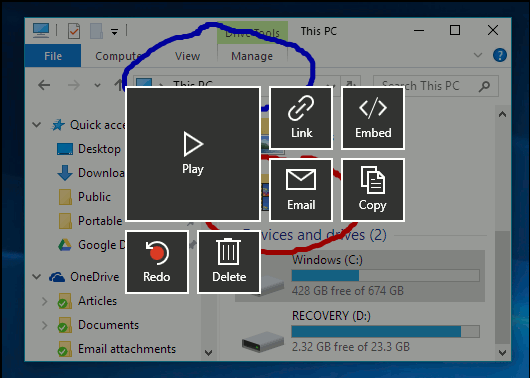Play the recorded capture

click(x=193, y=154)
